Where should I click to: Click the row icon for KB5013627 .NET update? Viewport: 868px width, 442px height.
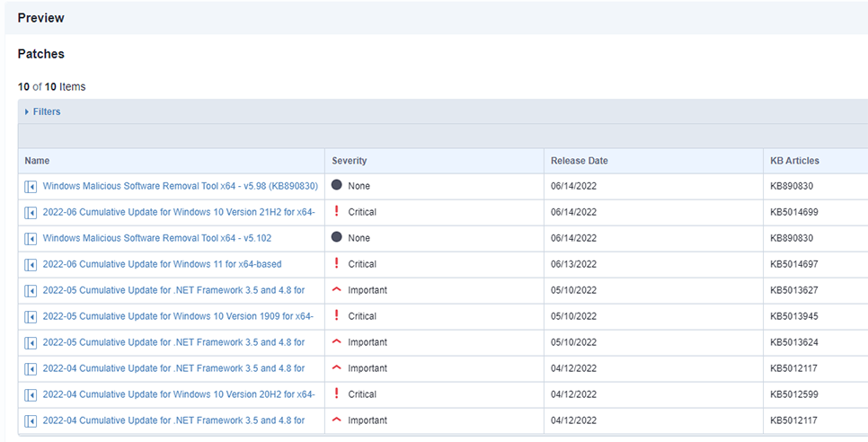click(31, 291)
